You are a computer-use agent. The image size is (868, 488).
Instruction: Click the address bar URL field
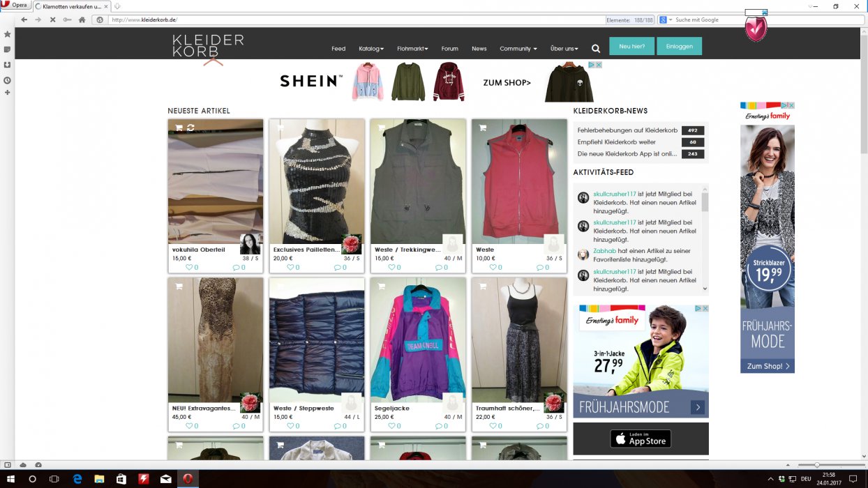click(349, 20)
